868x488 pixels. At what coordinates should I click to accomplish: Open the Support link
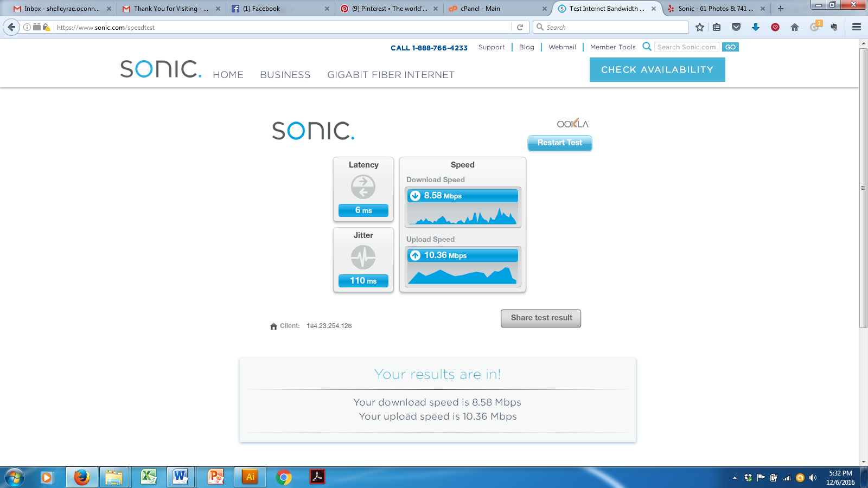pyautogui.click(x=492, y=47)
